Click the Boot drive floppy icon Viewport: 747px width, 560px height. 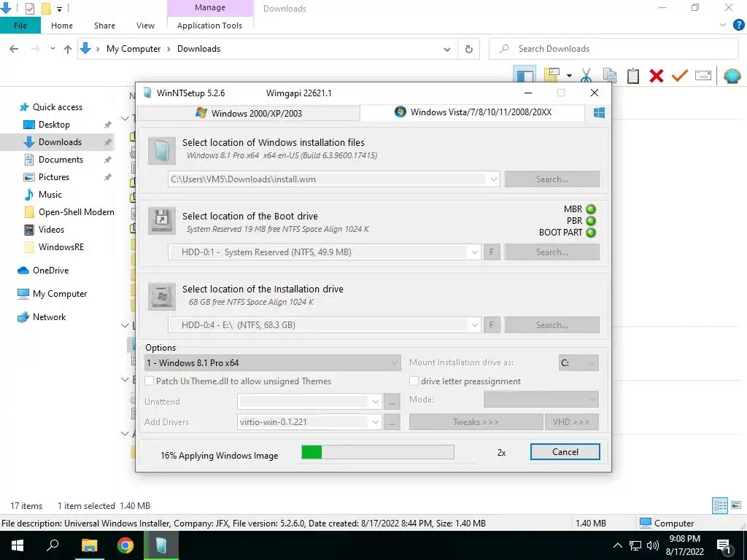pyautogui.click(x=161, y=221)
